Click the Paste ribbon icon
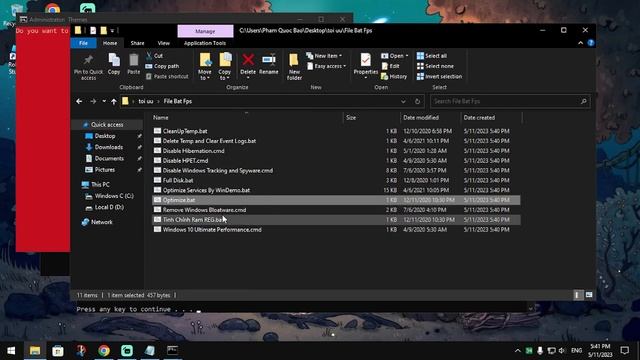This screenshot has width=640, height=360. coord(133,60)
